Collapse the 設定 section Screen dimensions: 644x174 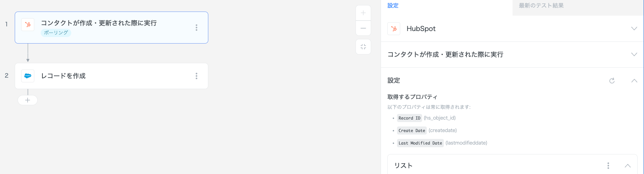pos(634,81)
